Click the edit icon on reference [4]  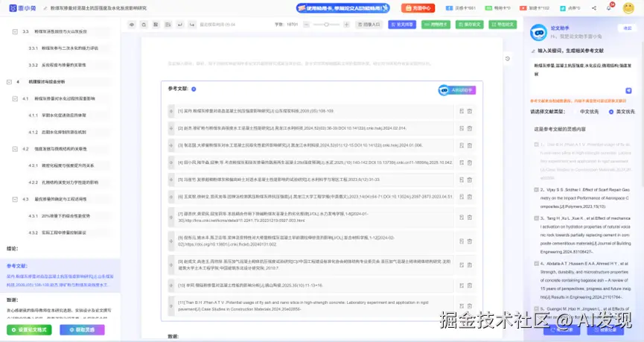[x=462, y=162]
